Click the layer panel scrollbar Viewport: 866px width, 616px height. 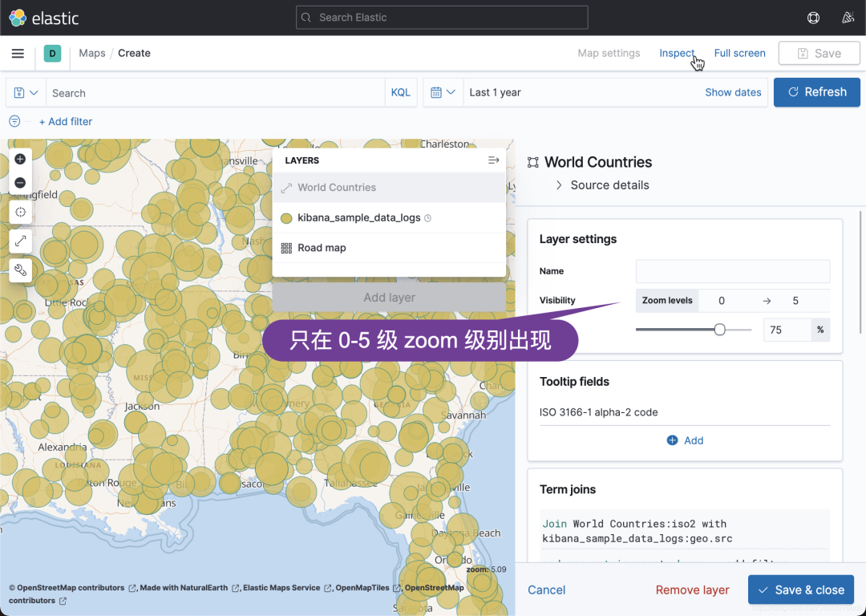pos(860,273)
